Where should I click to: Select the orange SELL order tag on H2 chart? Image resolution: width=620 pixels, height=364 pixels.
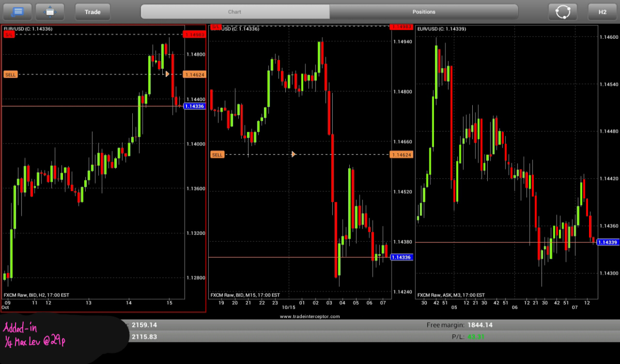(x=10, y=74)
